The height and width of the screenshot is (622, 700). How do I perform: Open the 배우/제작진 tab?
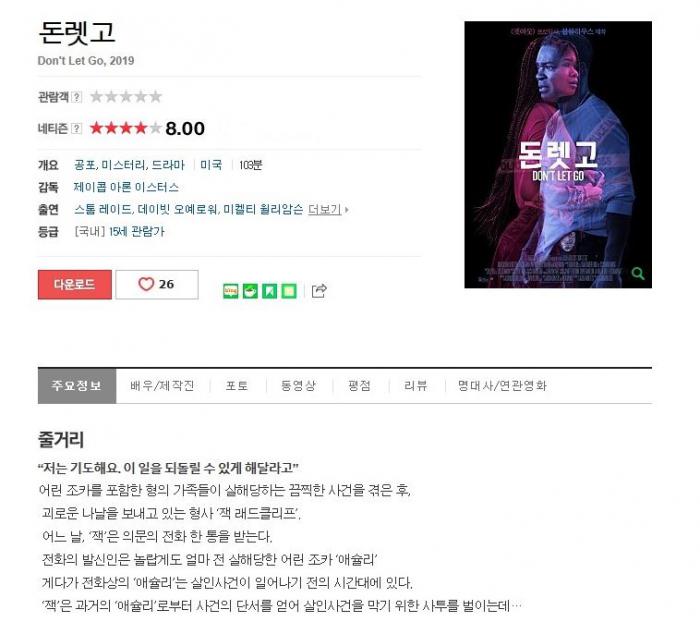[162, 385]
